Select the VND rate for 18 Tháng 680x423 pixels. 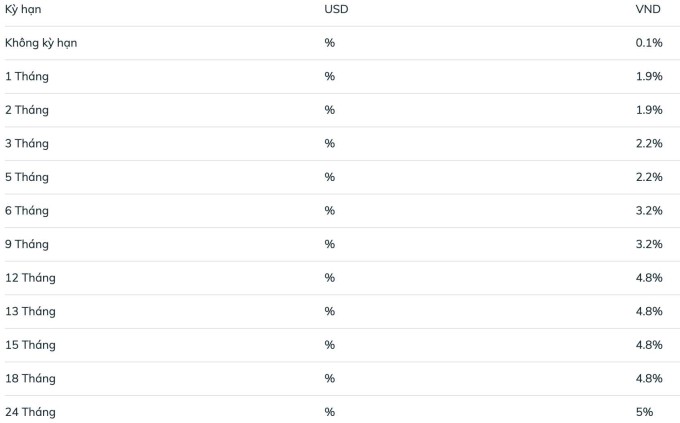point(648,378)
